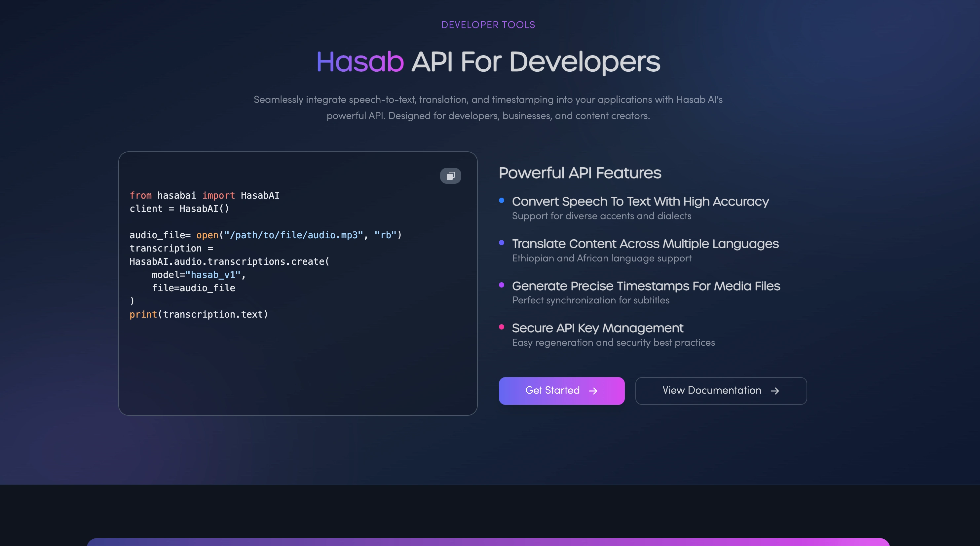This screenshot has height=546, width=980.
Task: Select the Convert Speech To Text heading
Action: (x=640, y=201)
